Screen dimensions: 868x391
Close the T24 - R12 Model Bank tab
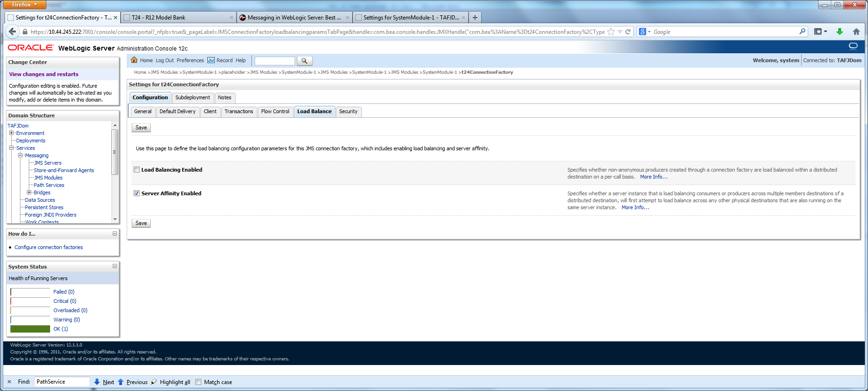[231, 18]
